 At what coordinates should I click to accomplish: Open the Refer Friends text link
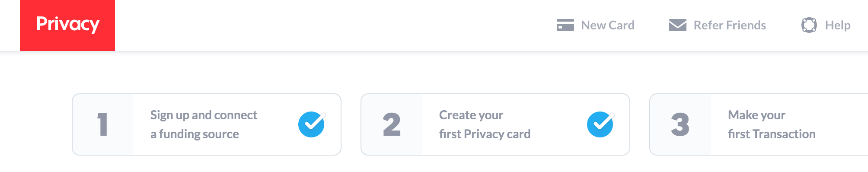point(730,25)
